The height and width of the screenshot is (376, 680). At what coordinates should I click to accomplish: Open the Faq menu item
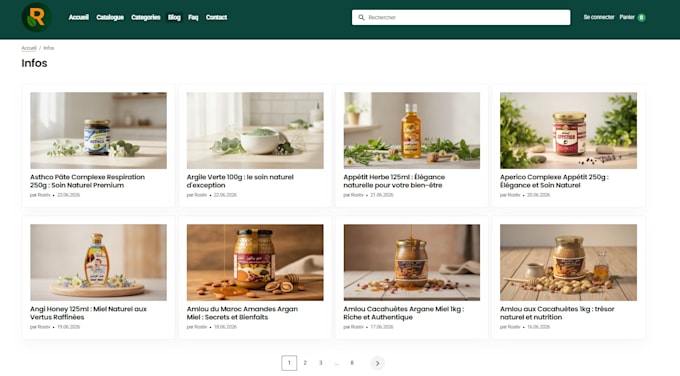tap(193, 17)
